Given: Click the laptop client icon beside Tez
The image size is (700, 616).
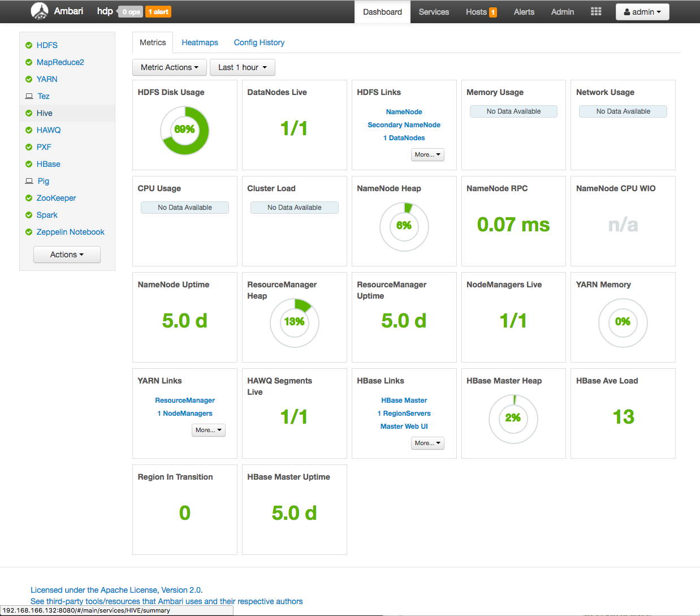Looking at the screenshot, I should tap(29, 96).
